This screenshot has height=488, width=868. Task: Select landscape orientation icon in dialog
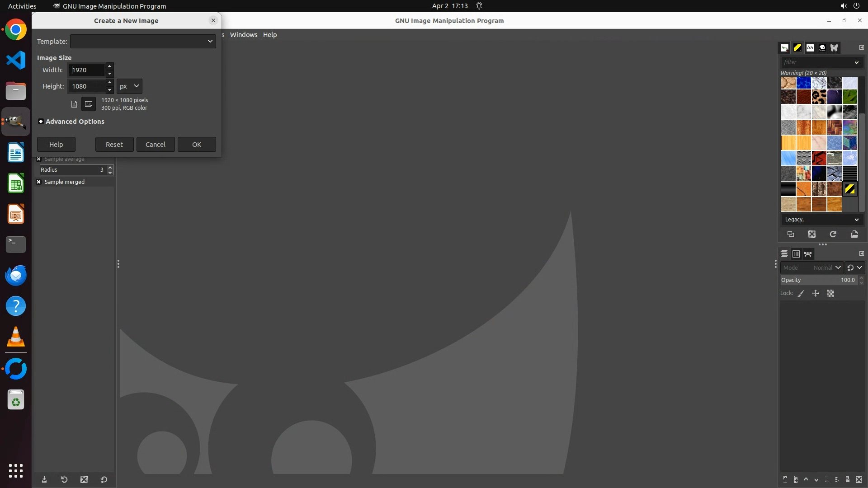point(89,104)
